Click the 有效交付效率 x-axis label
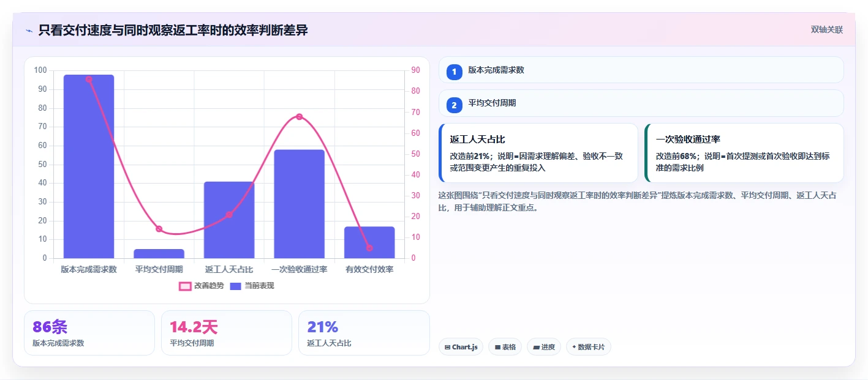Viewport: 868px width, 380px height. pyautogui.click(x=369, y=269)
